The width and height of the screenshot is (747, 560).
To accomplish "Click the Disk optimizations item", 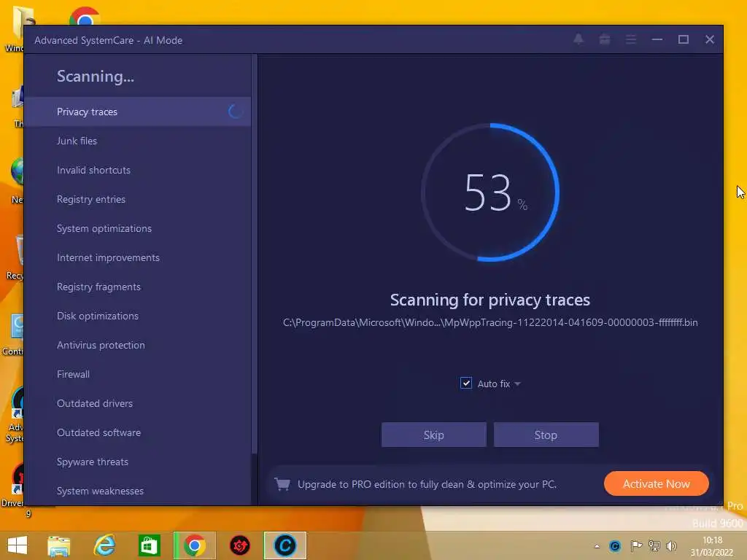I will click(x=137, y=316).
